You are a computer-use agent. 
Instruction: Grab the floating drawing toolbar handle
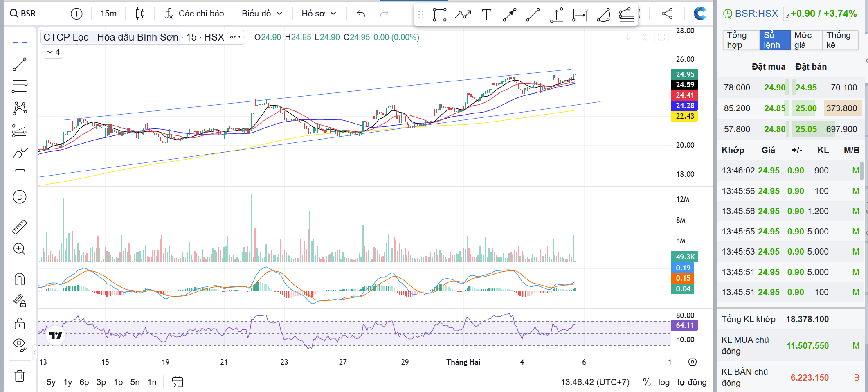(x=421, y=15)
